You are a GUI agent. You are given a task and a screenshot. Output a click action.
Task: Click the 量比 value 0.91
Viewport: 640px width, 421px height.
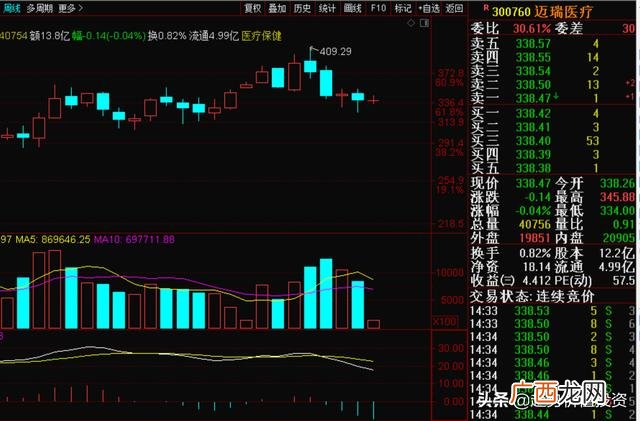click(624, 225)
